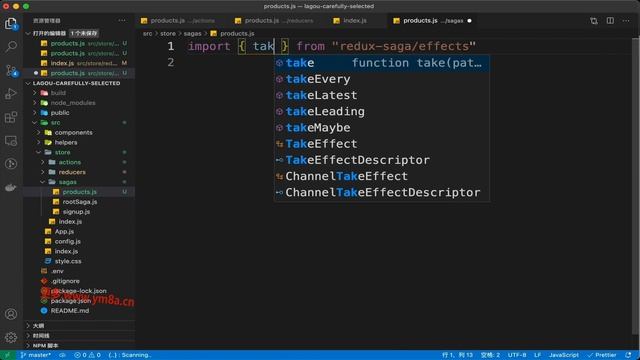Viewport: 640px width, 360px height.
Task: Click the errors and warnings count in status bar
Action: 87,355
